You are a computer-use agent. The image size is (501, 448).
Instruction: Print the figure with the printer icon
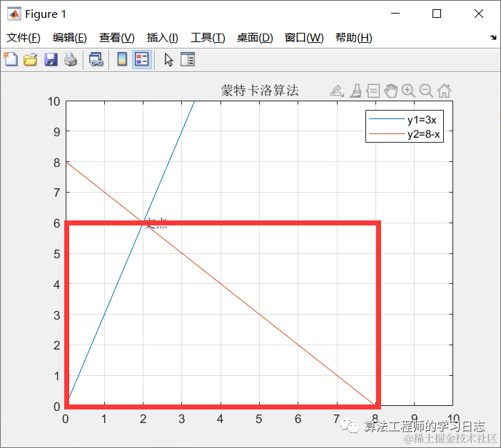tap(71, 60)
